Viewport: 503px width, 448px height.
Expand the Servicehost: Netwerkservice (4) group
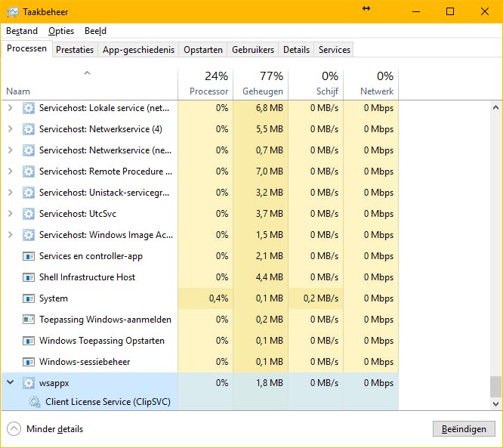pos(11,129)
